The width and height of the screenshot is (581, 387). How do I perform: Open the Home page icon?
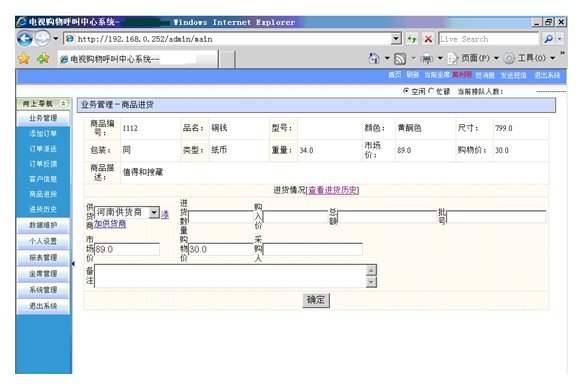click(374, 58)
